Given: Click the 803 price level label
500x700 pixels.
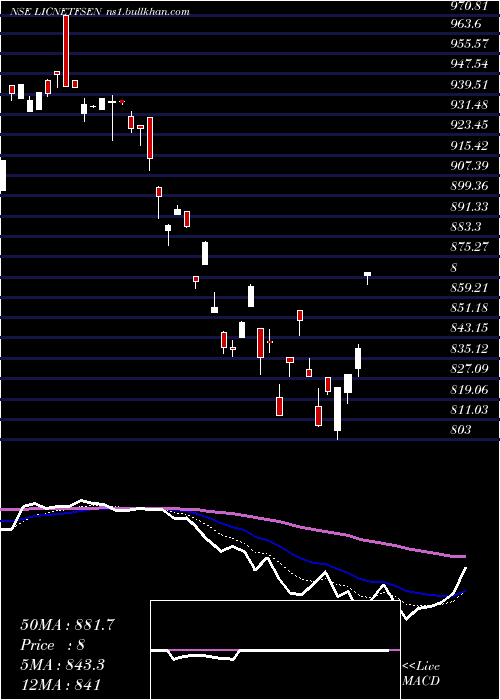Looking at the screenshot, I should click(461, 430).
